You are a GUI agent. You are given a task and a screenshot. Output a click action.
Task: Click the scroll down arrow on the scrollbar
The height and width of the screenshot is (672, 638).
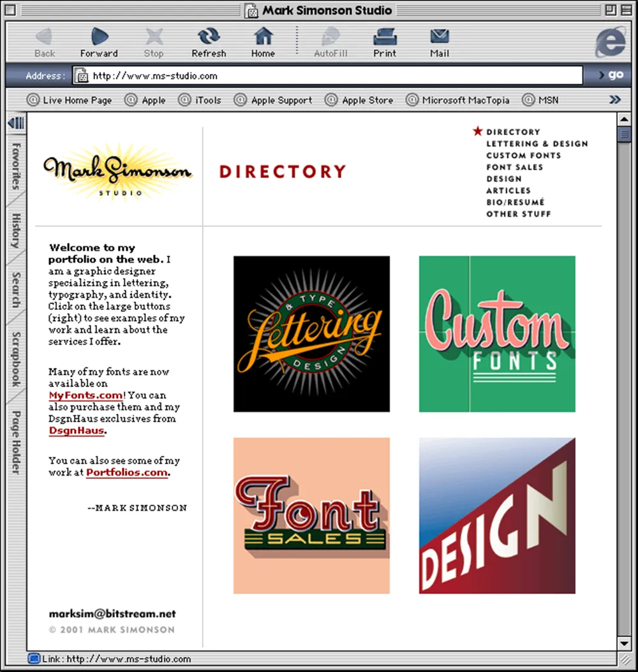tap(623, 643)
